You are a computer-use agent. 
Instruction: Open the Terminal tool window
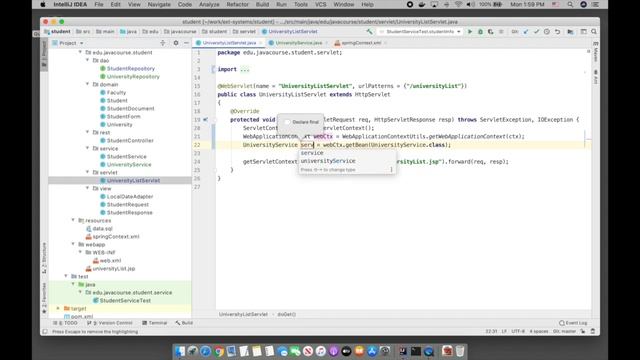155,323
